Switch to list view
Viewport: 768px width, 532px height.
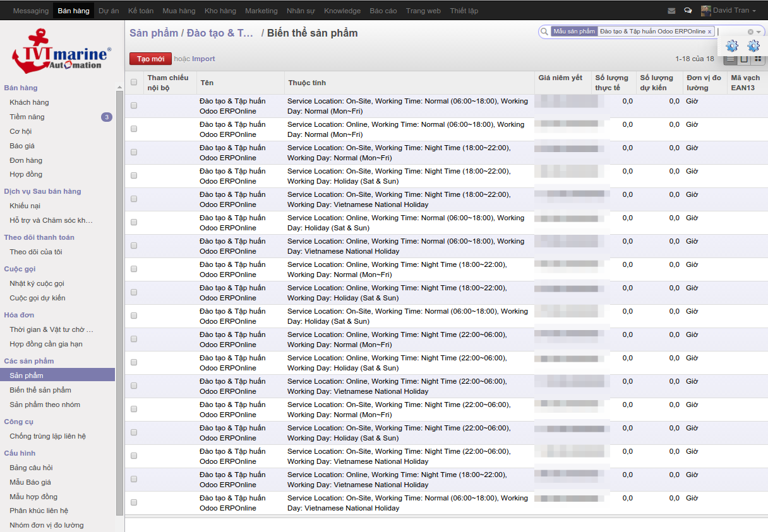click(x=731, y=59)
